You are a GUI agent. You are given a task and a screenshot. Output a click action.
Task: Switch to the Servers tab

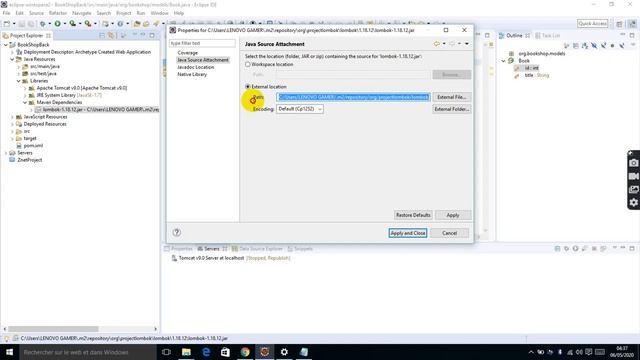(212, 249)
